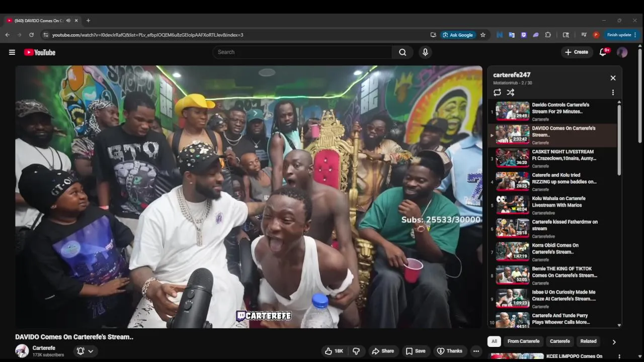Install app icon in address bar
The width and height of the screenshot is (644, 362).
pos(433,35)
